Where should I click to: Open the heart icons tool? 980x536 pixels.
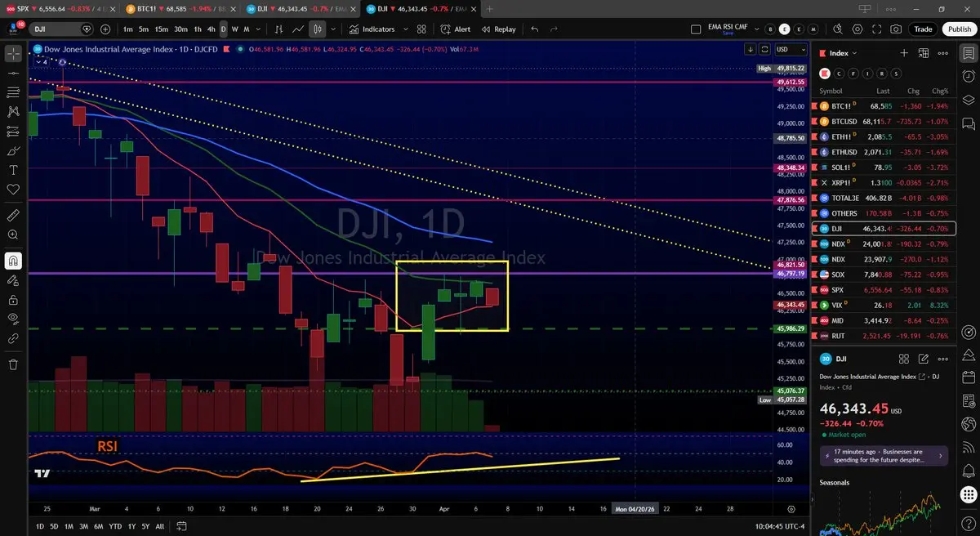click(13, 190)
